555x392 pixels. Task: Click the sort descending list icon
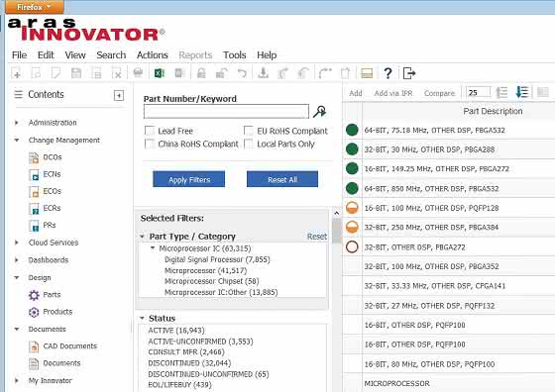522,92
